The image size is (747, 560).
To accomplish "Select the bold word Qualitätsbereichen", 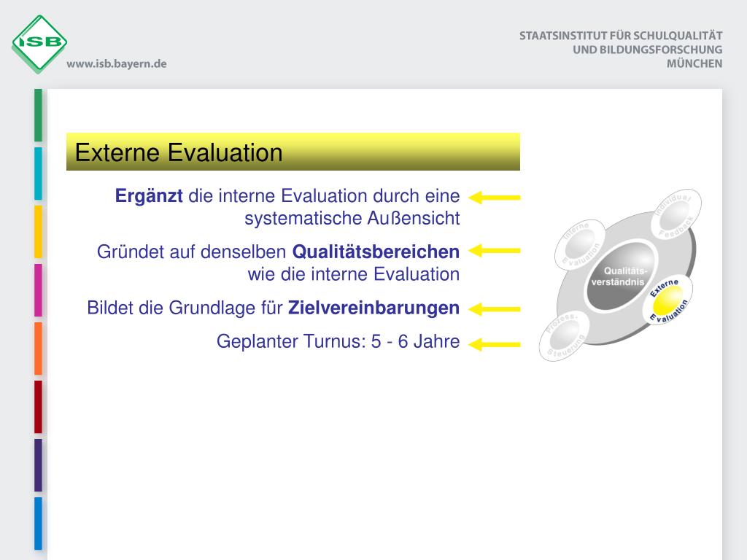I will (376, 252).
